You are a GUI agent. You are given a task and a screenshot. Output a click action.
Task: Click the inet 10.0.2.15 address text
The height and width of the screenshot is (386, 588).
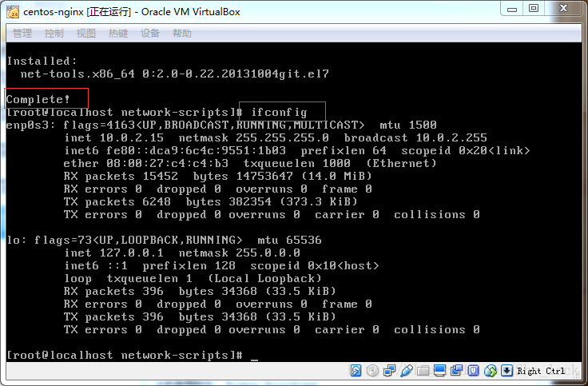tap(114, 137)
